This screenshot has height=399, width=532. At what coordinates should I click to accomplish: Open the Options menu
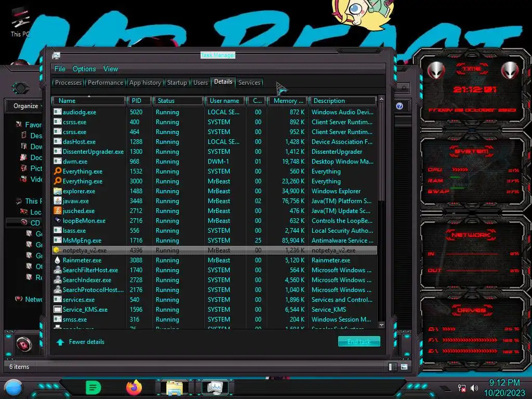pyautogui.click(x=84, y=69)
